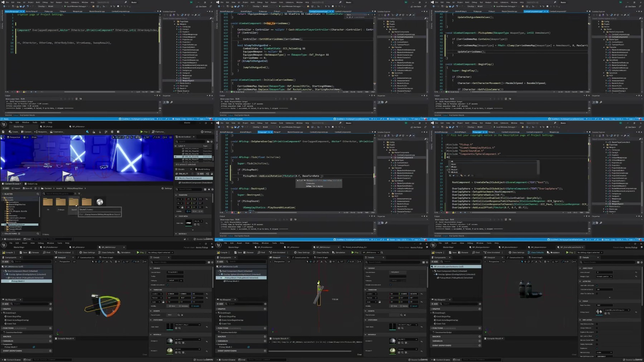The image size is (644, 362).
Task: Click save icon in level editor toolbar
Action: 3,132
